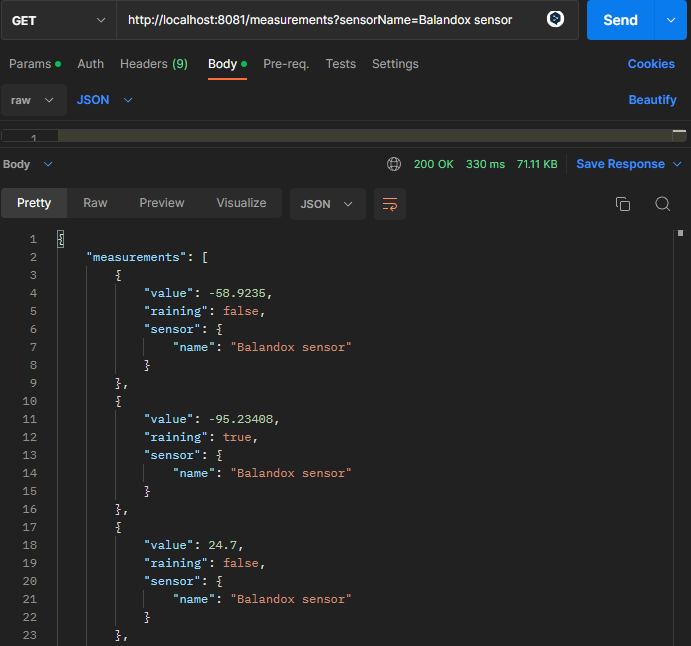
Task: Open Send button options arrow
Action: (x=671, y=20)
